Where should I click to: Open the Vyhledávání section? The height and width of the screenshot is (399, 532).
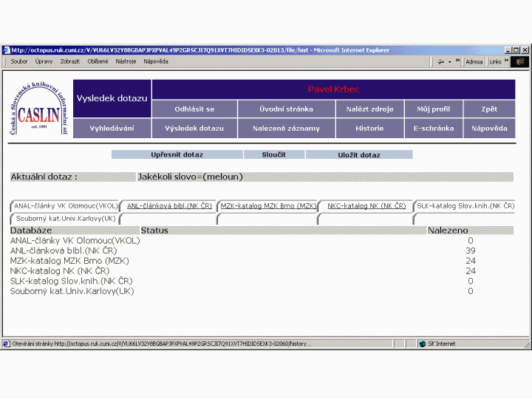coord(112,129)
